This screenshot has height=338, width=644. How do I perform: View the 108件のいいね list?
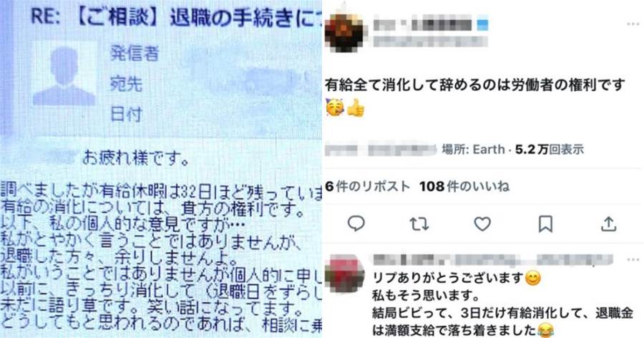[464, 186]
